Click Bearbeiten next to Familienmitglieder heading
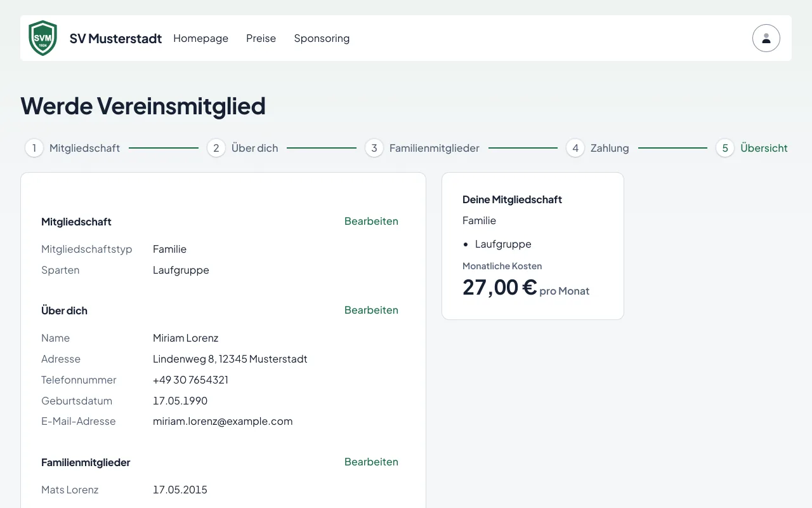This screenshot has height=508, width=812. point(371,462)
